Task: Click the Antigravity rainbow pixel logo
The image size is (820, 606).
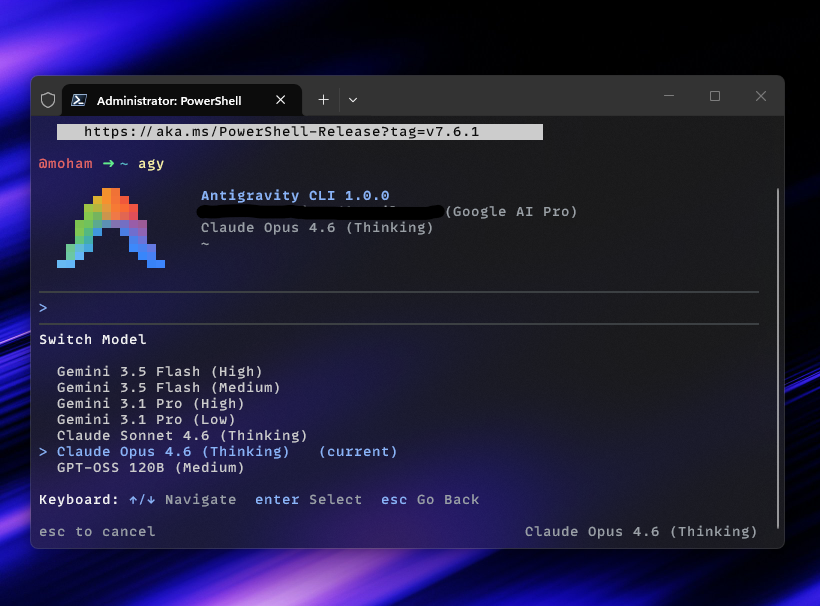Action: pos(111,228)
